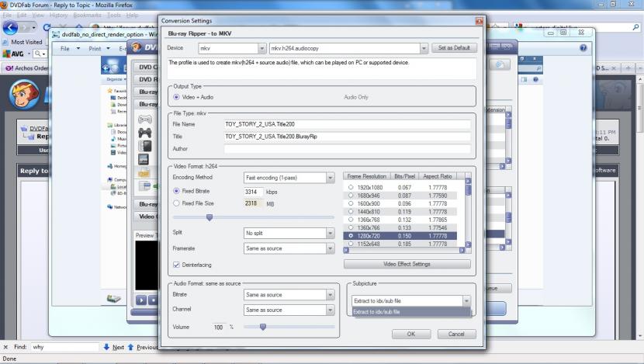Click the video bitrate slider handle

click(x=209, y=217)
